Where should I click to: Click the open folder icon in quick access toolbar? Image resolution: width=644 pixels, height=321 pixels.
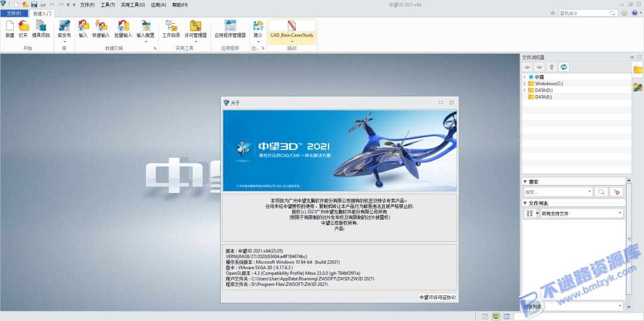click(x=26, y=5)
